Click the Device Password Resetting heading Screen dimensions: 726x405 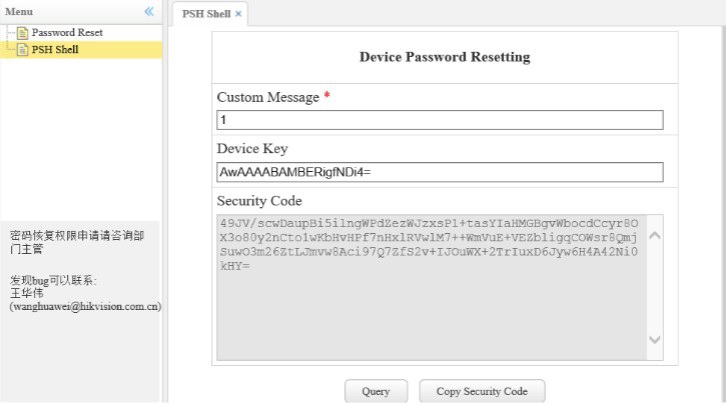click(444, 57)
